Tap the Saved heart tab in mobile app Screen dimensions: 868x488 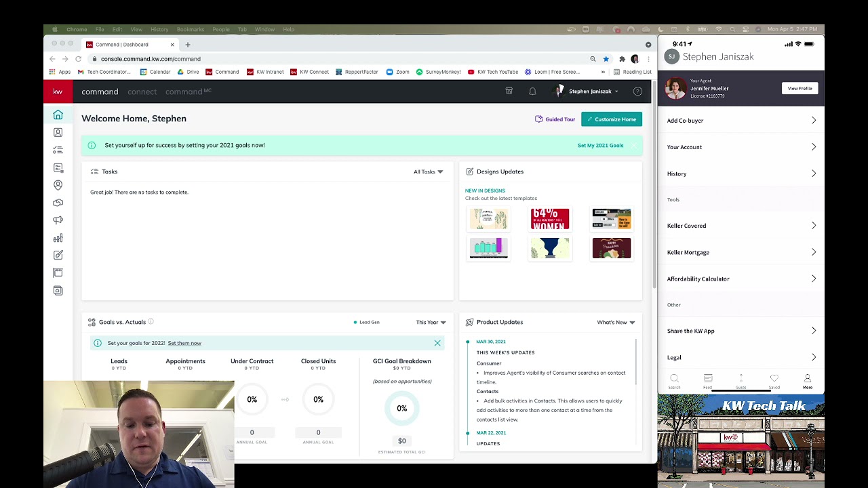(774, 381)
